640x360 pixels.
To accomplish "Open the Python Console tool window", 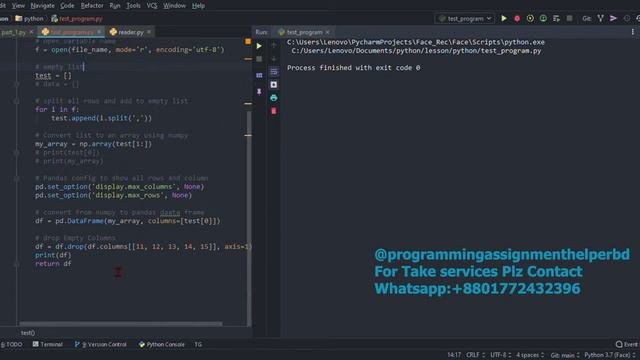I will point(162,344).
